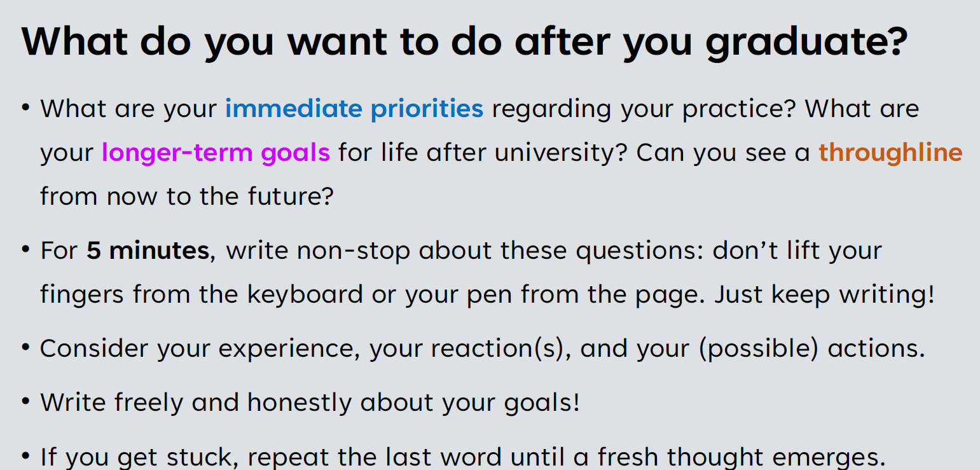Click the bullet before "For 5 minutes"
The image size is (980, 470).
(26, 249)
